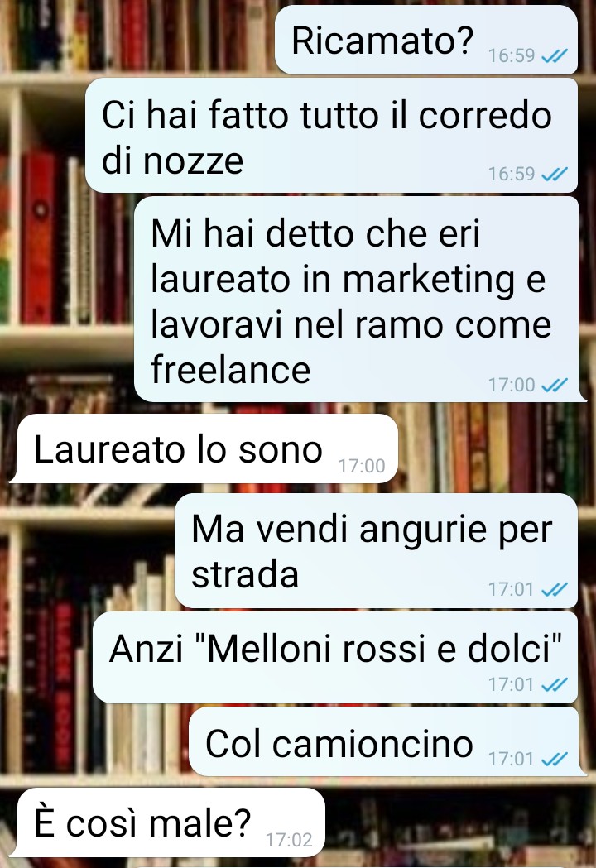Select the "Col camioncino" message bubble
The width and height of the screenshot is (596, 868).
click(386, 741)
